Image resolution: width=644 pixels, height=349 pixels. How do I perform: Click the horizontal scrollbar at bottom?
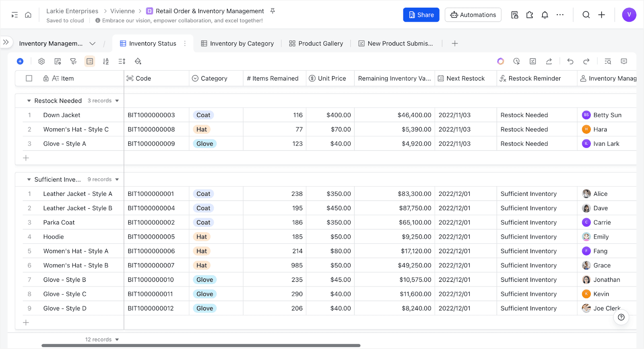click(x=201, y=345)
